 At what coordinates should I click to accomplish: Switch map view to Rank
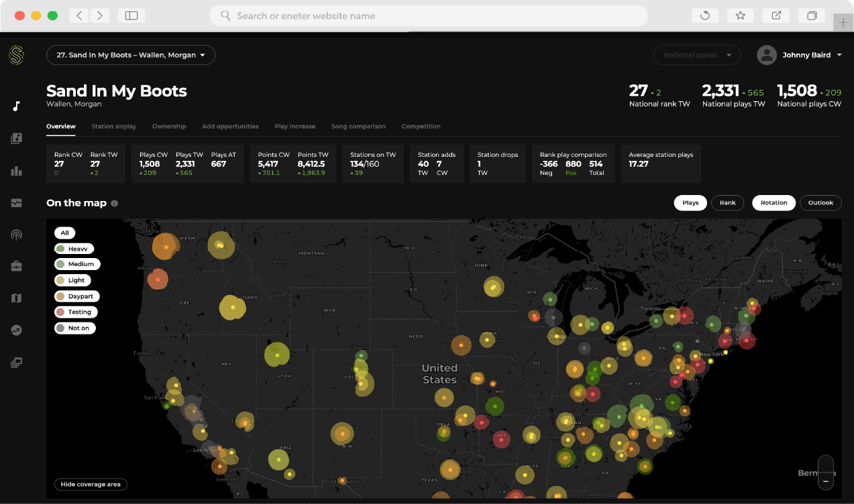(x=727, y=202)
